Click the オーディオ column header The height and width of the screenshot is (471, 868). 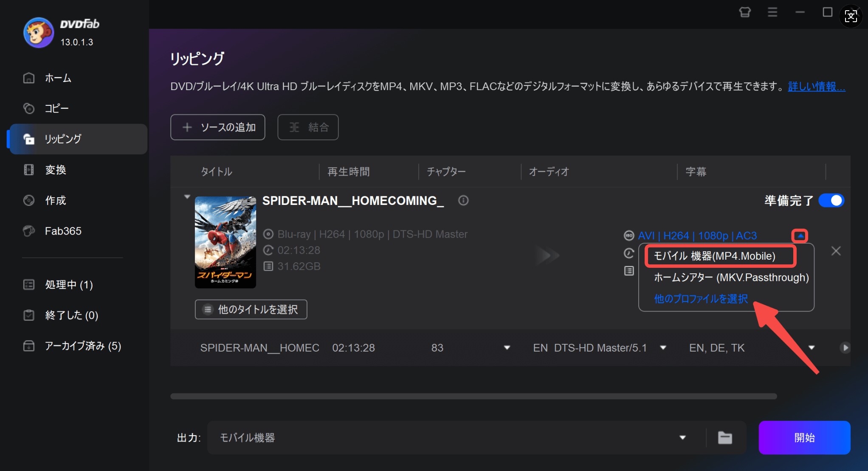point(549,172)
